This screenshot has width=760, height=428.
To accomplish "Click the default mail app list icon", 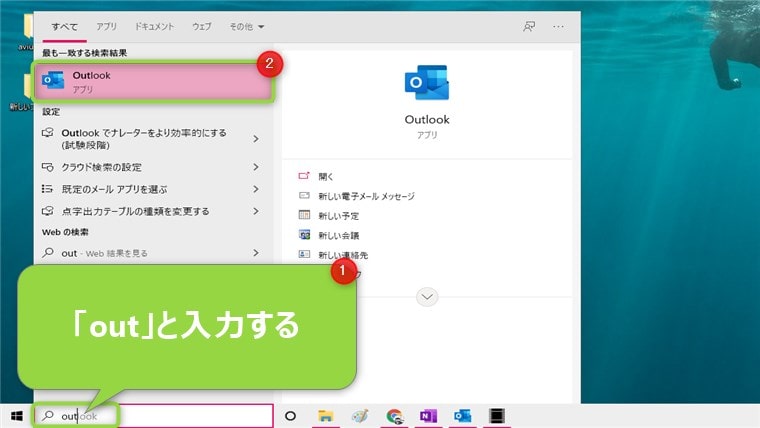I will click(48, 189).
